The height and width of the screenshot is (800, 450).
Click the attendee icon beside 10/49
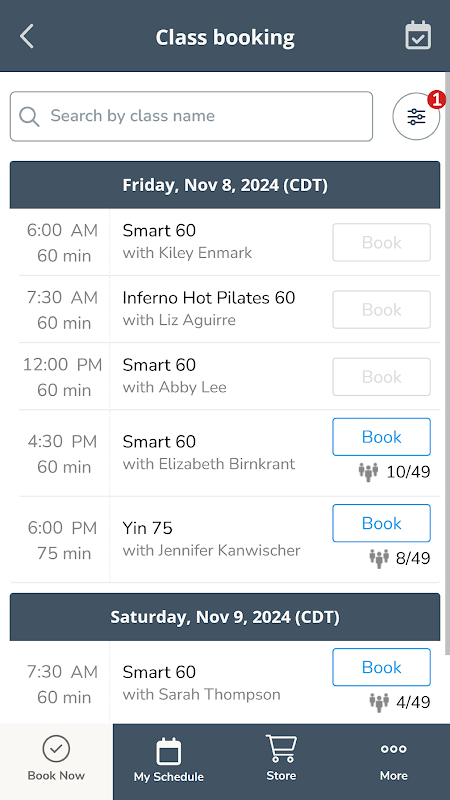click(x=368, y=471)
